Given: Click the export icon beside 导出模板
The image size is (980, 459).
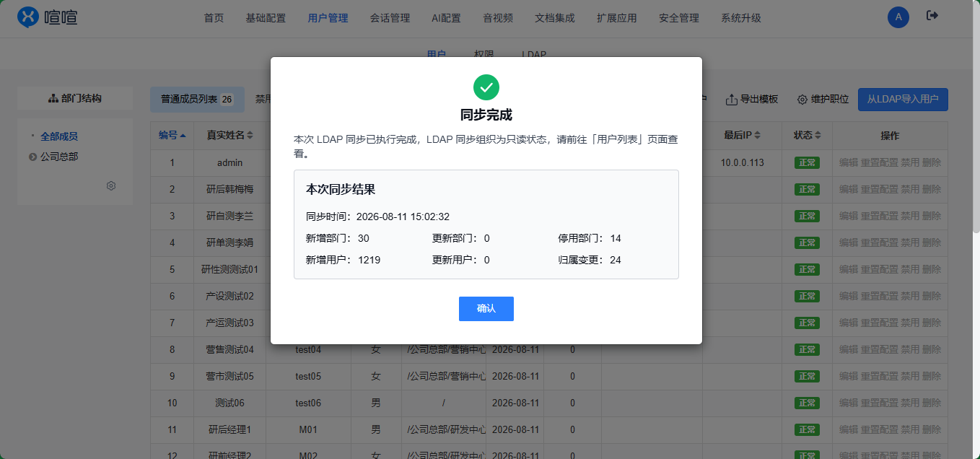Looking at the screenshot, I should click(x=731, y=100).
